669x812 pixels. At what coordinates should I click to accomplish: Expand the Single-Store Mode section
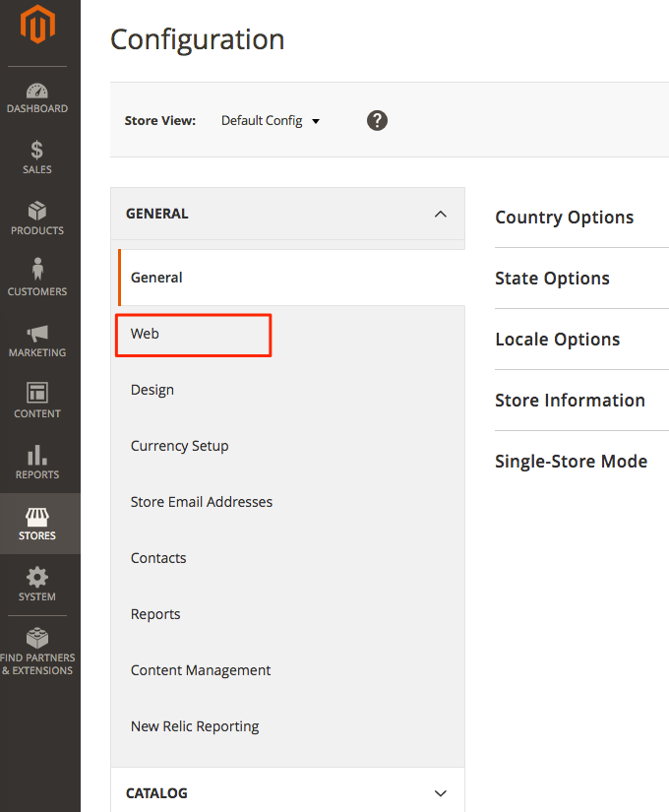[571, 462]
